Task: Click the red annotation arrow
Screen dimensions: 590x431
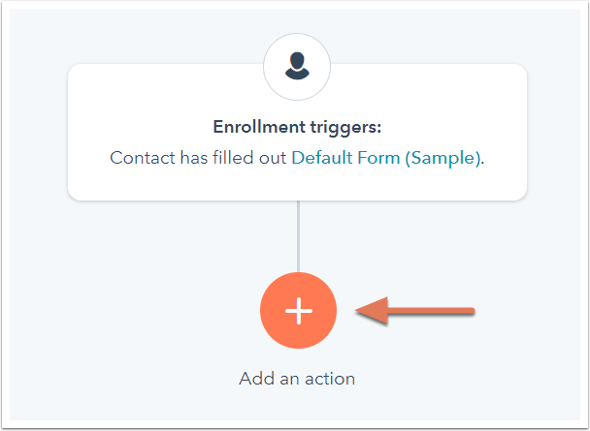Action: tap(415, 311)
